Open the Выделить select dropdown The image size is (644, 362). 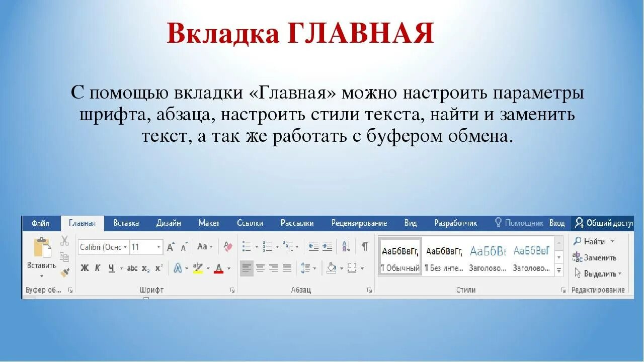click(x=597, y=274)
